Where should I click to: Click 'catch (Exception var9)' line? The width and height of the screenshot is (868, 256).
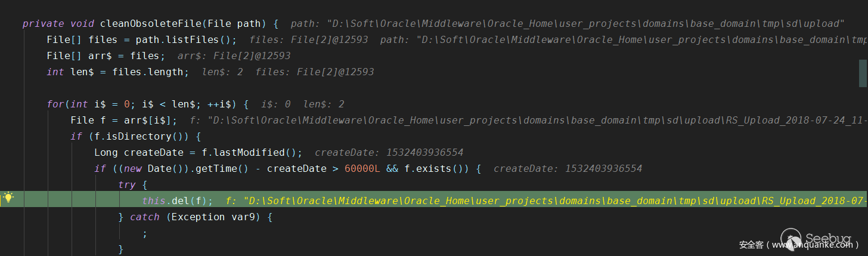196,217
